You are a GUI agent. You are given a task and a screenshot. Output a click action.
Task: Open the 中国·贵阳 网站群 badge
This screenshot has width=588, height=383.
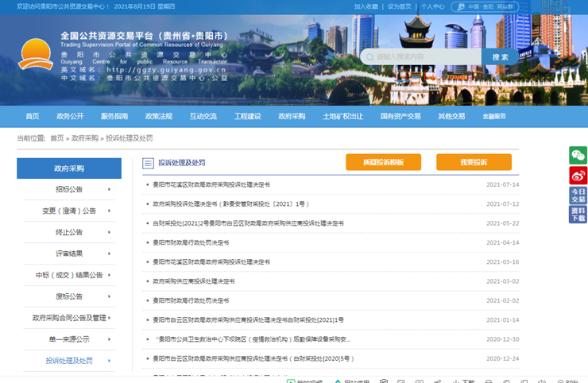(485, 6)
